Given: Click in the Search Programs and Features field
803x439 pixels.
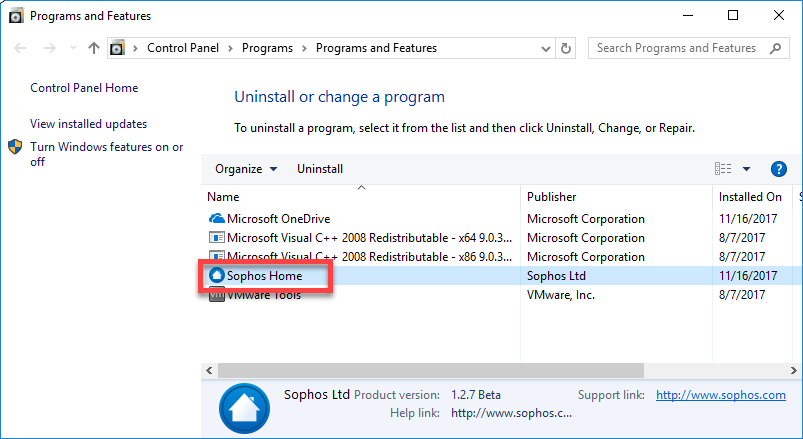Looking at the screenshot, I should click(679, 48).
